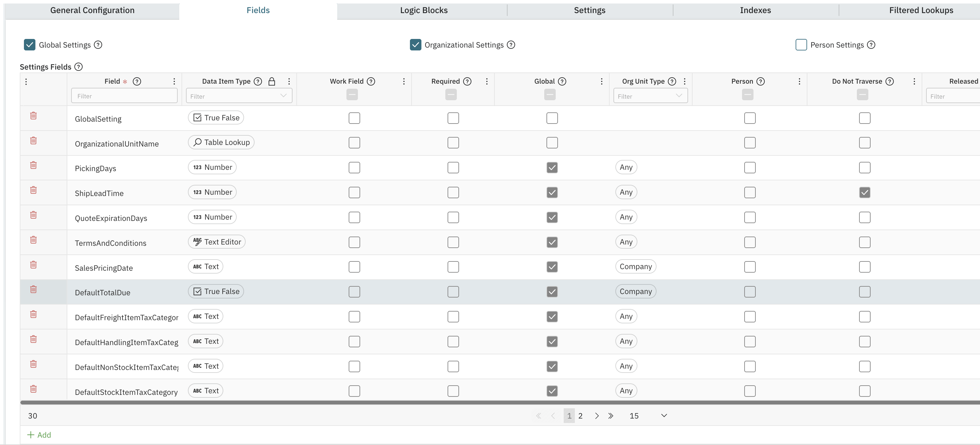Delete the GlobalSetting row with trash icon
Viewport: 980px width, 445px height.
33,116
